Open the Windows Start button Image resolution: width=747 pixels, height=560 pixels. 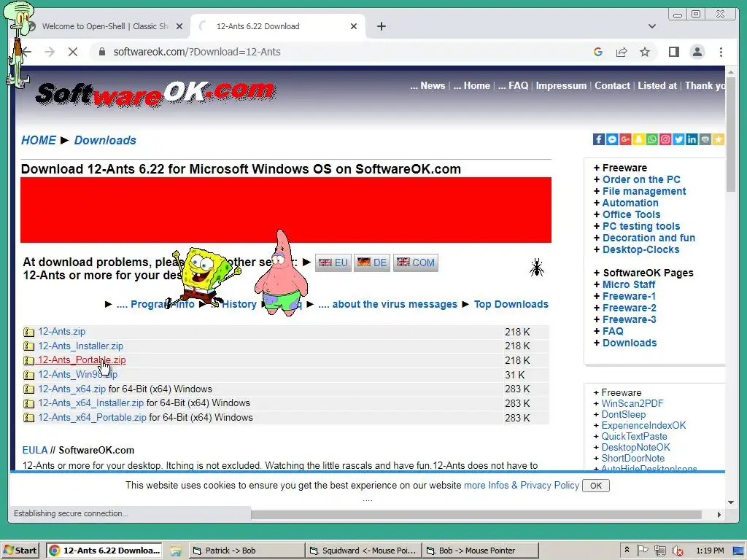(x=20, y=551)
